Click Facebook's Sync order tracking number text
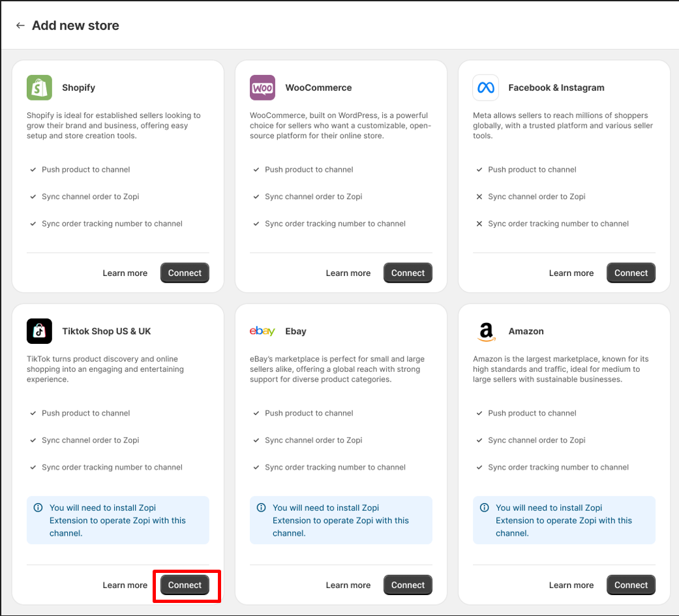 coord(558,224)
